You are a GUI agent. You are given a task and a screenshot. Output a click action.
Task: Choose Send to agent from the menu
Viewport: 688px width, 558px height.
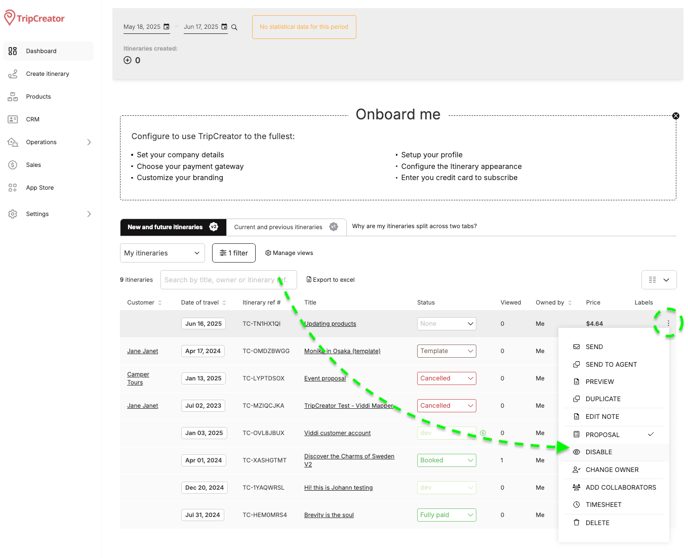(x=611, y=365)
